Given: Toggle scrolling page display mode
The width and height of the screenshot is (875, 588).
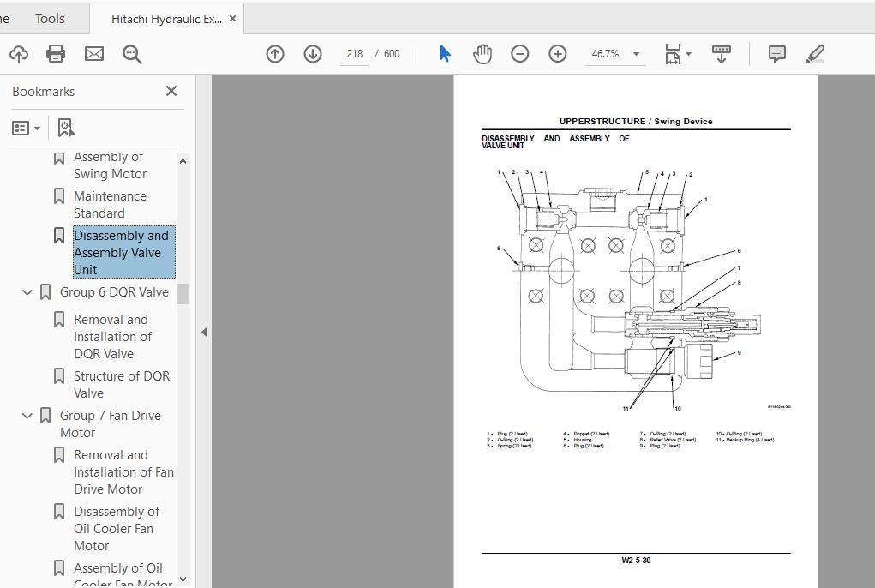Looking at the screenshot, I should (x=721, y=53).
